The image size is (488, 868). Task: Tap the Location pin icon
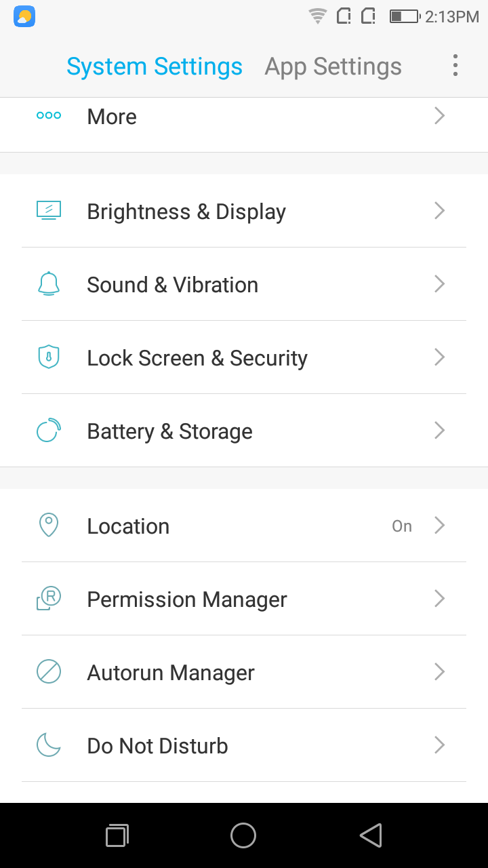[x=49, y=526]
